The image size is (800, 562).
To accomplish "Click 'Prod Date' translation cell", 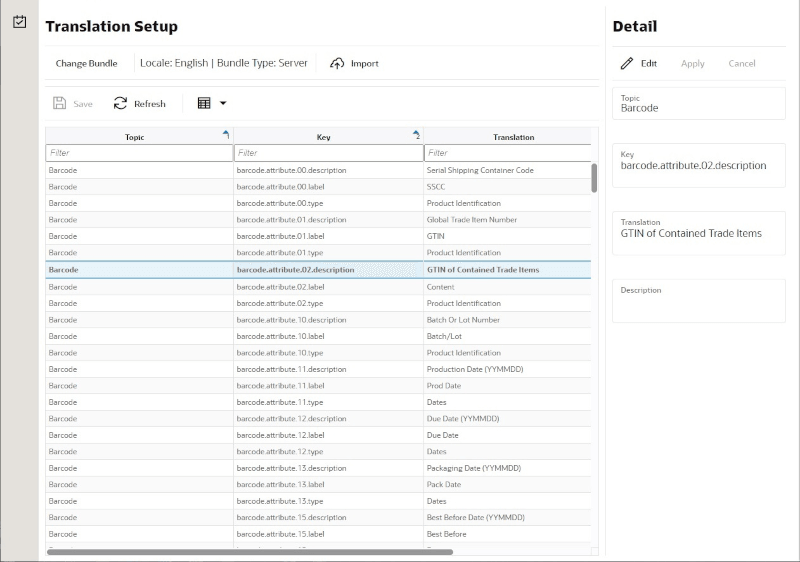I will point(507,386).
